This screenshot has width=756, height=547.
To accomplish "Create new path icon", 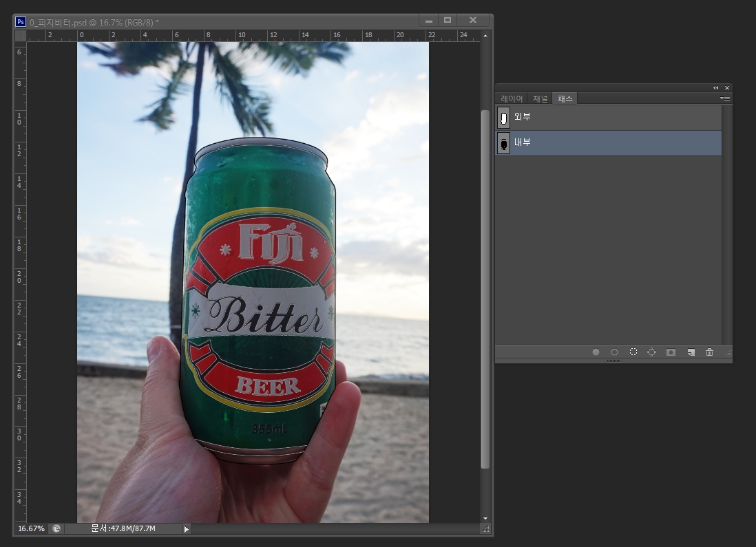I will click(691, 352).
